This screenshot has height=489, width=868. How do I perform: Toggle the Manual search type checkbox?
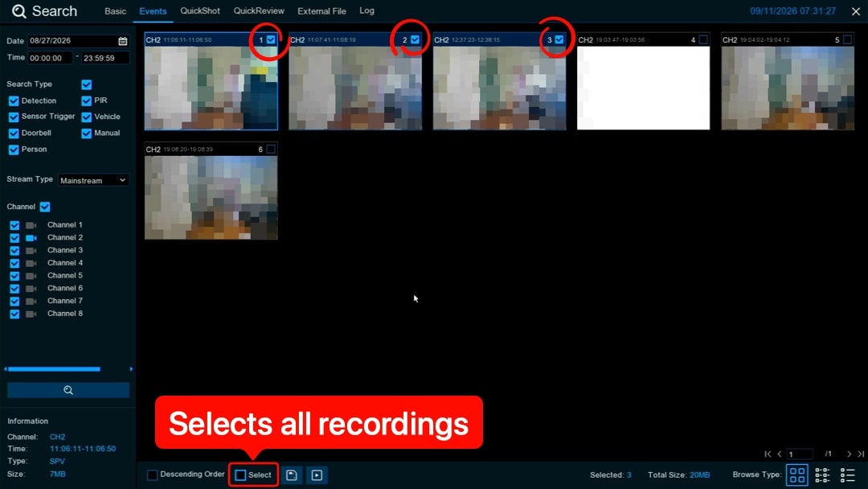coord(86,134)
